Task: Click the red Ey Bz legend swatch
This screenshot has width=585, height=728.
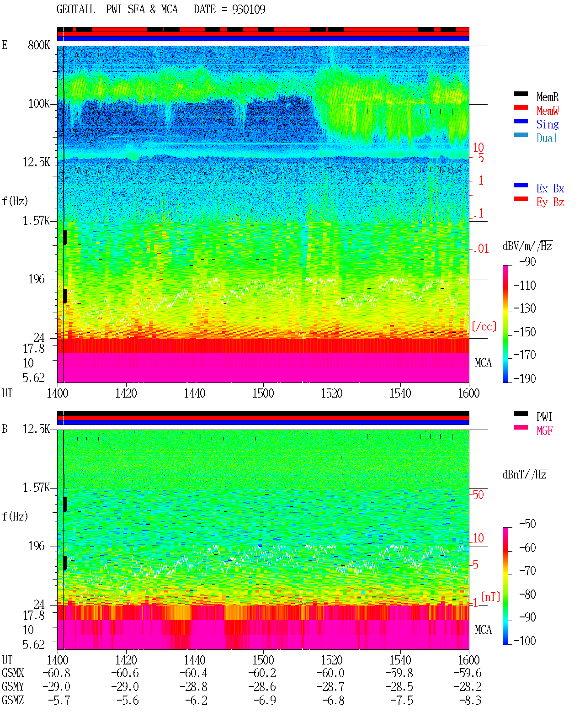Action: (521, 199)
